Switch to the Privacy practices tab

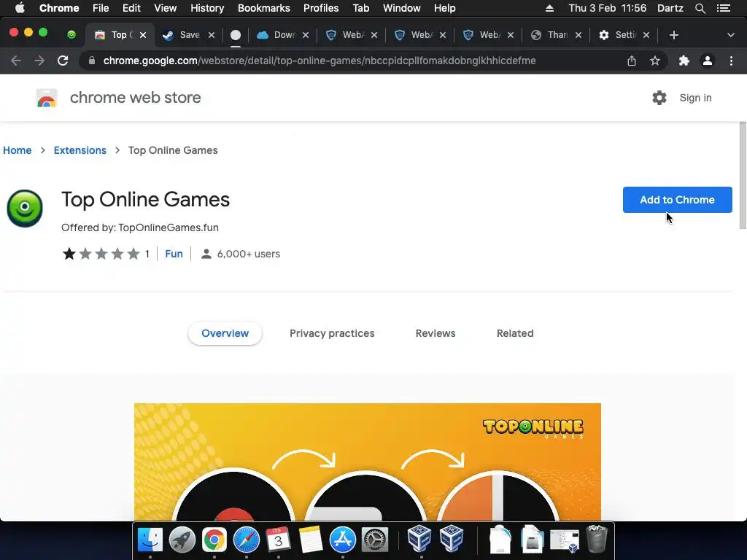pos(332,333)
